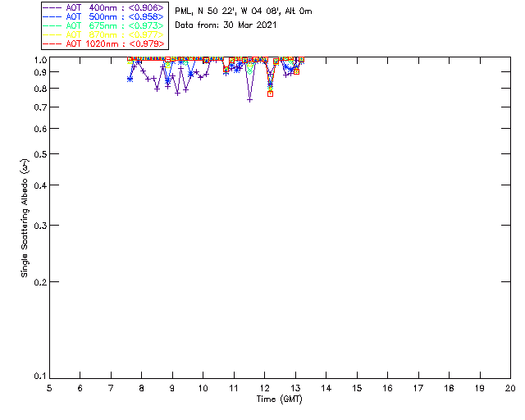Click the AOT 1020nm legend entry
The image size is (525, 420).
(x=104, y=43)
